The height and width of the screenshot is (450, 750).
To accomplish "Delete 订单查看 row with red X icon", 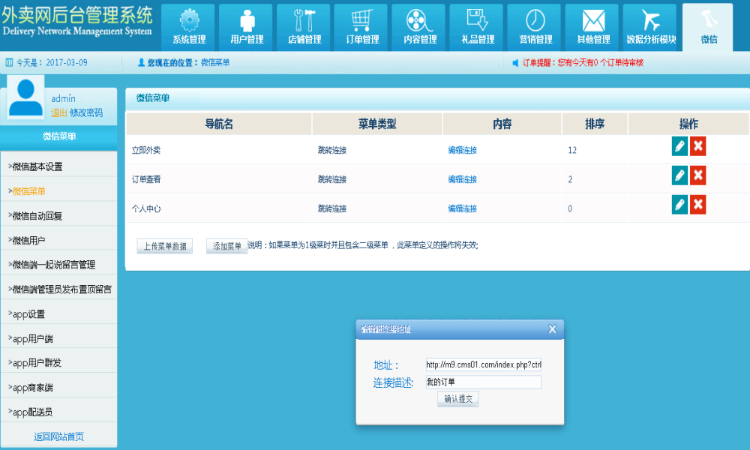I will click(698, 176).
